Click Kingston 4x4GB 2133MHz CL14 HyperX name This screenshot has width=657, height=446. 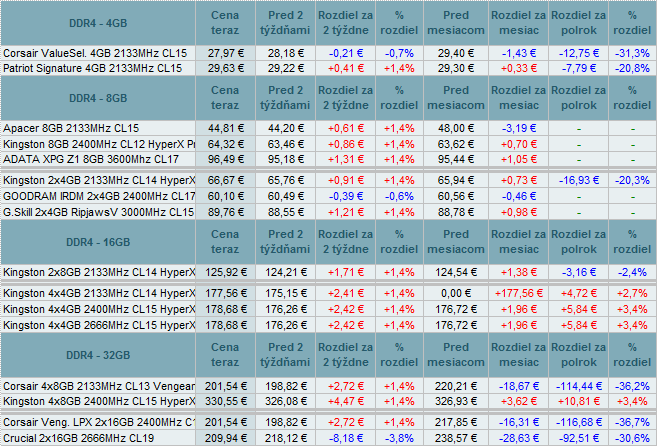tap(99, 293)
